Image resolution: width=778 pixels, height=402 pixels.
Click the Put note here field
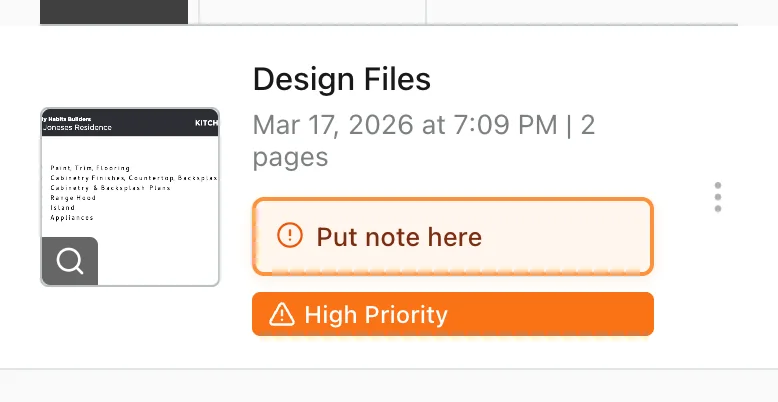point(452,237)
